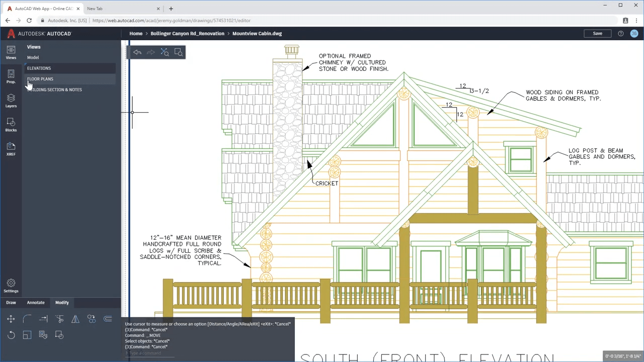Select BUILDING SECTION & NOTES view
This screenshot has height=362, width=644.
(x=57, y=89)
